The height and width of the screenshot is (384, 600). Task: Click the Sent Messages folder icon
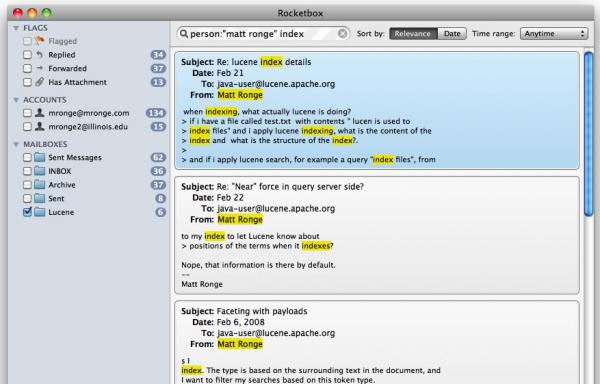[x=39, y=157]
